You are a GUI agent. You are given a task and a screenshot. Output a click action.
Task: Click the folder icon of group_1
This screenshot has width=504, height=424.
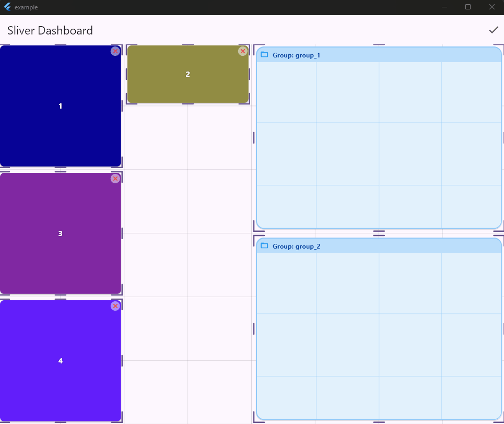(x=264, y=55)
